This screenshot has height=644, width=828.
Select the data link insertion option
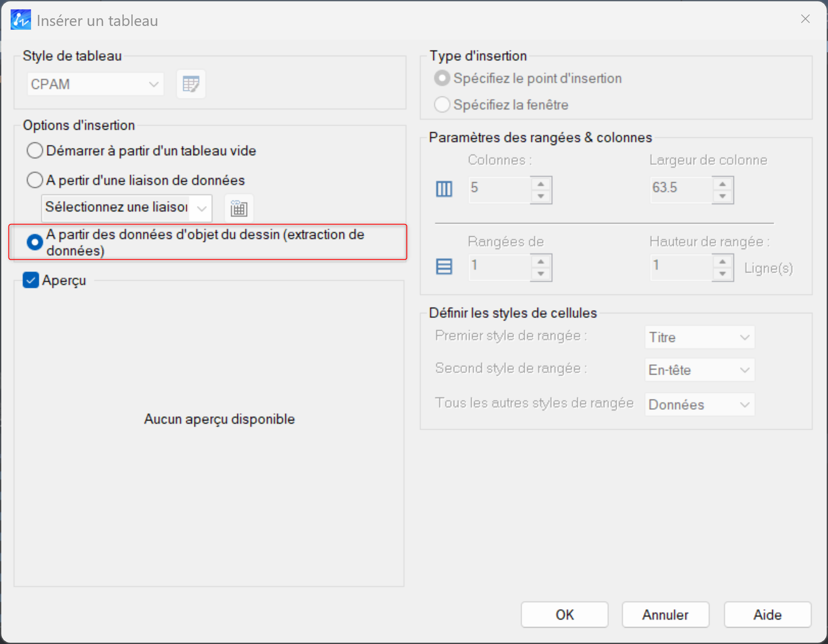(x=35, y=180)
